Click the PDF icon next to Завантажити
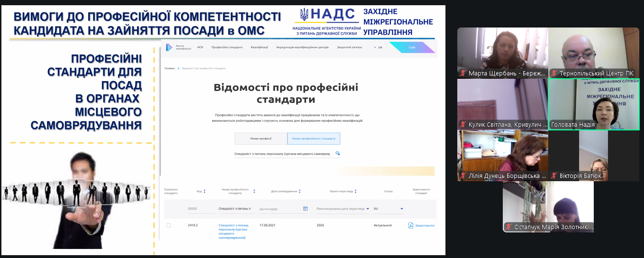The height and width of the screenshot is (258, 644). pyautogui.click(x=411, y=225)
